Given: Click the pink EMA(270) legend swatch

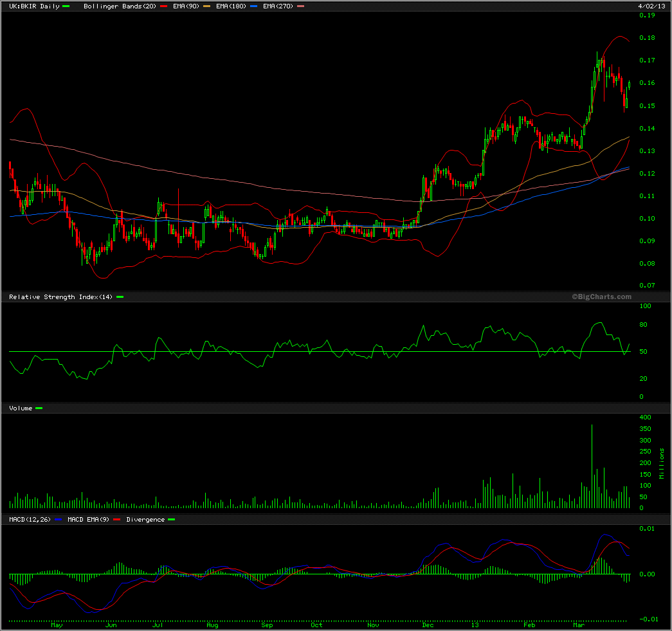Looking at the screenshot, I should (x=301, y=6).
